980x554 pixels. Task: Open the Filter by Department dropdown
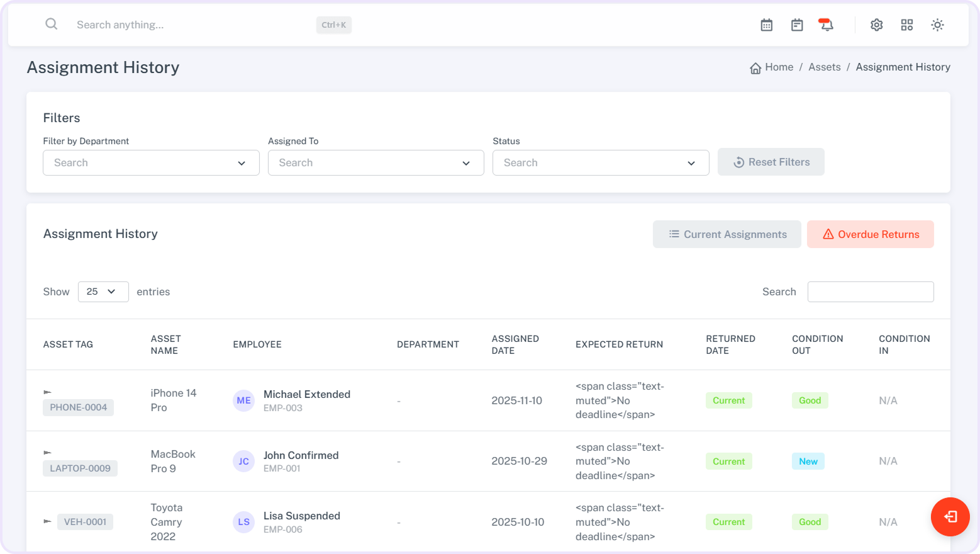pos(151,163)
